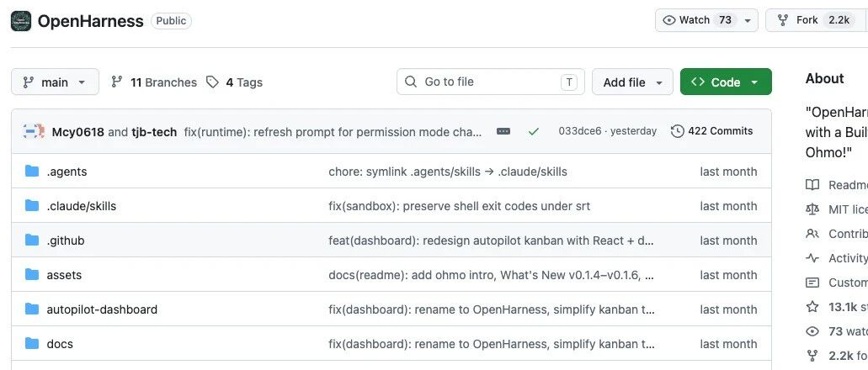This screenshot has height=370, width=868.
Task: Open the .github folder
Action: tap(66, 240)
